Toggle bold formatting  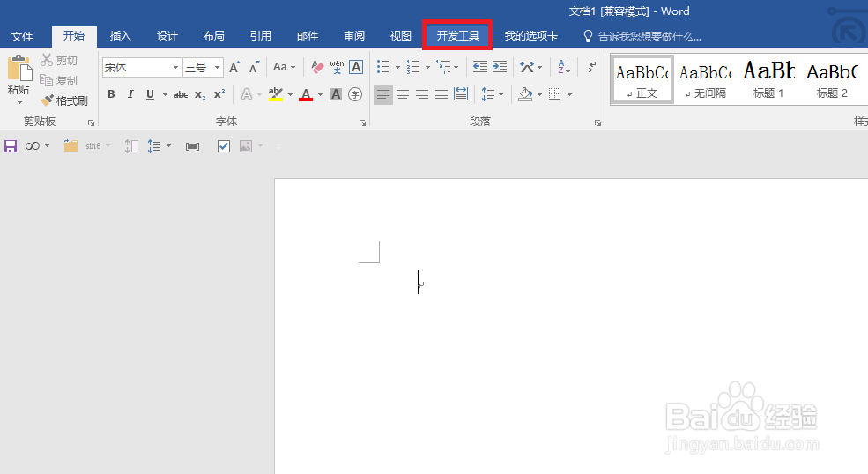coord(111,94)
